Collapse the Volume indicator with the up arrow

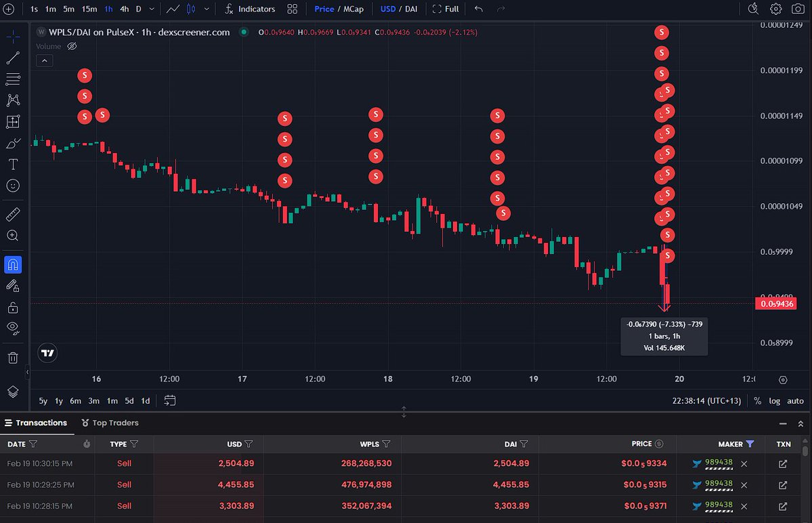(44, 60)
